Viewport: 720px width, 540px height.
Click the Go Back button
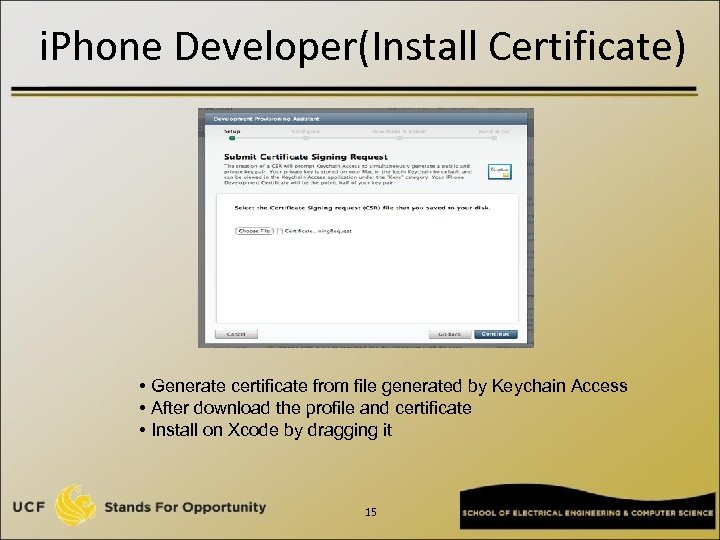pos(450,334)
